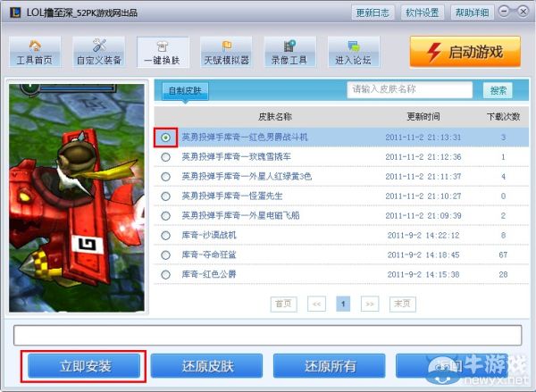This screenshot has width=536, height=392.
Task: Switch to the 一键换肤 skin changer
Action: (163, 53)
